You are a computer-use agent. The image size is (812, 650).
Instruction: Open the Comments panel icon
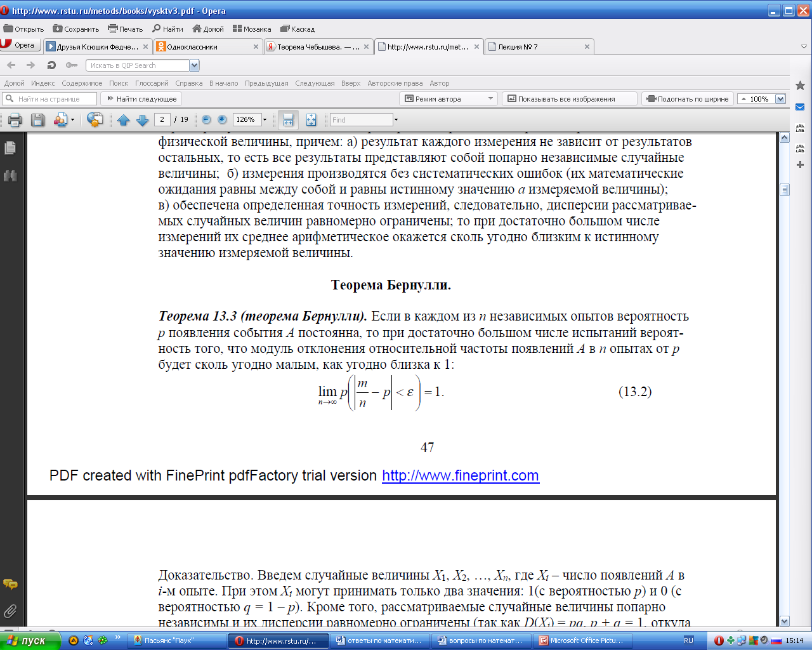coord(10,584)
